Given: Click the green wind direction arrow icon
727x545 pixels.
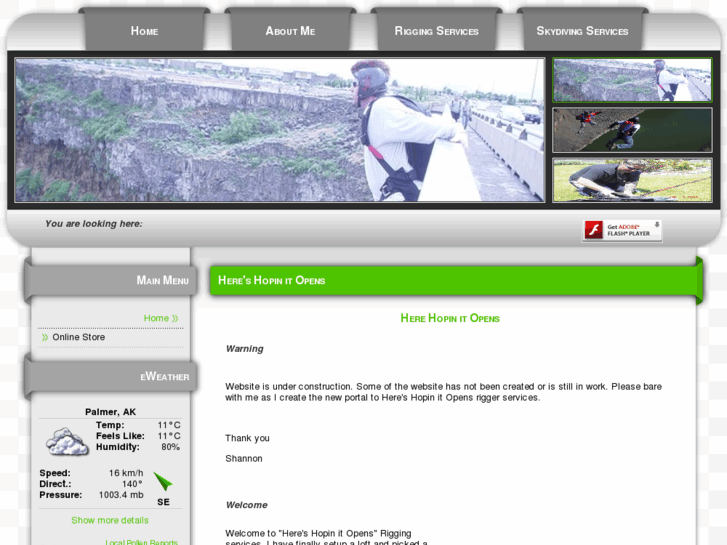Looking at the screenshot, I should click(x=163, y=481).
